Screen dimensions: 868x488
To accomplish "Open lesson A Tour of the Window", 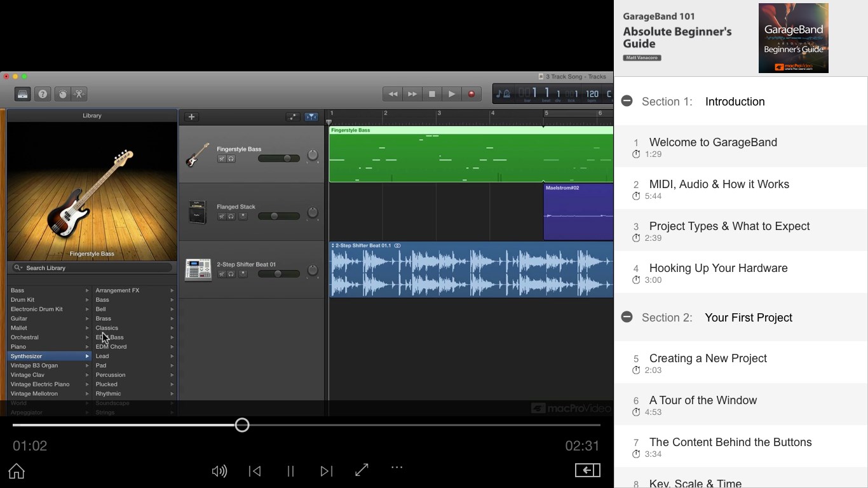I will pyautogui.click(x=741, y=405).
